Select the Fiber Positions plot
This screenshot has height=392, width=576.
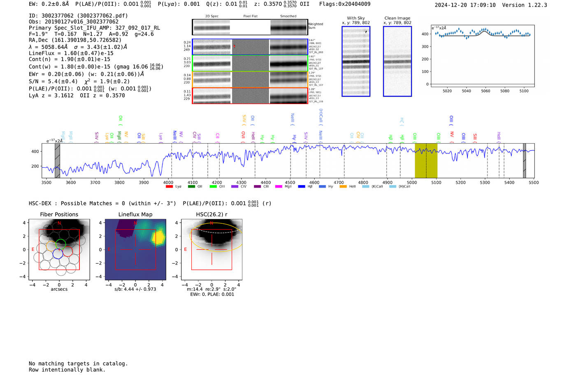point(59,249)
